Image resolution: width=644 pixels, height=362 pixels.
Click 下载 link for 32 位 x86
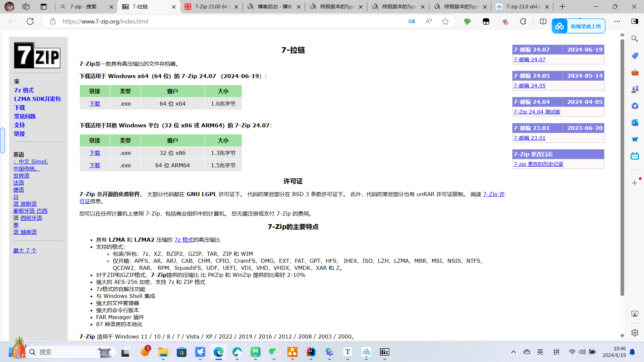(x=95, y=153)
